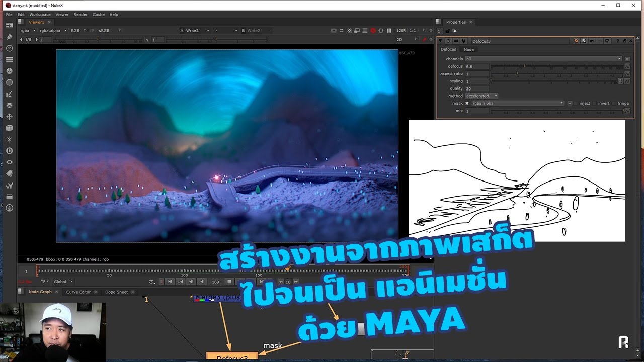This screenshot has width=644, height=362.
Task: Open the Time nodes clock menu
Action: (9, 48)
